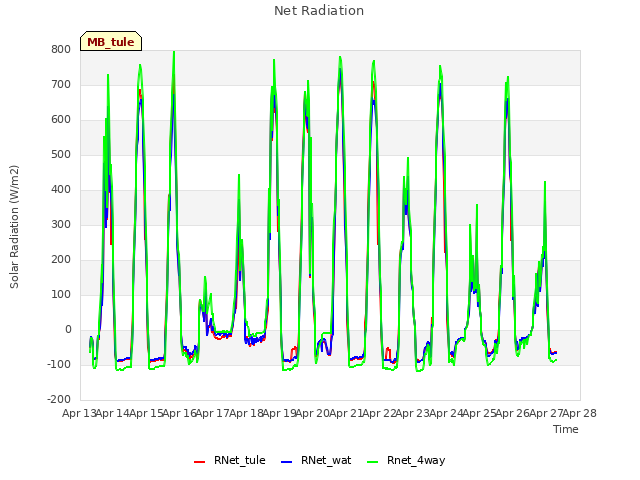This screenshot has height=480, width=640.
Task: Click the 500 y-axis tick label
Action: click(x=61, y=155)
